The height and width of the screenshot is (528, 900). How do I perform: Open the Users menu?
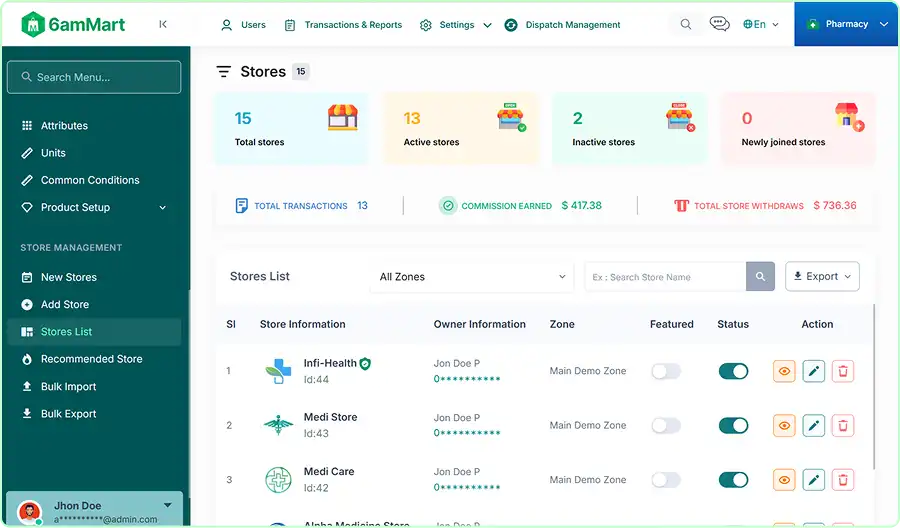[243, 25]
